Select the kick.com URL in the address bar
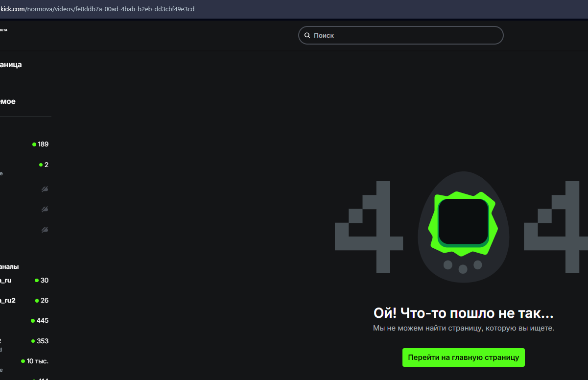 [x=97, y=9]
